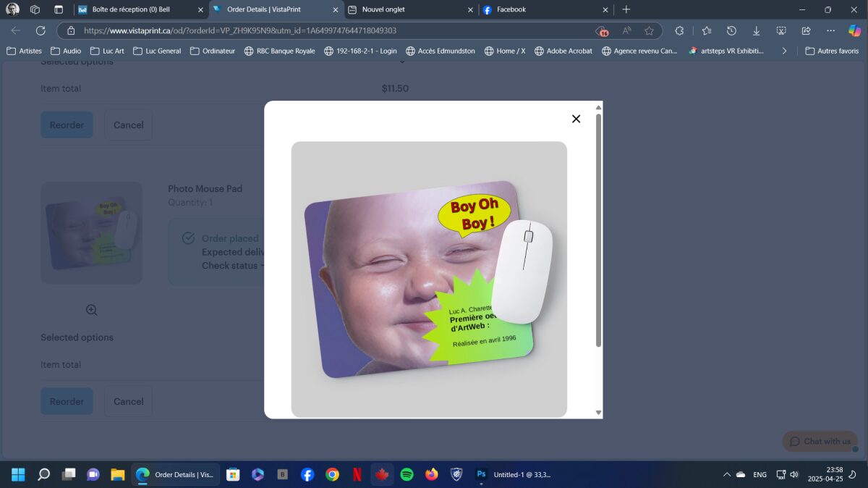Click the address bar URL field

325,30
